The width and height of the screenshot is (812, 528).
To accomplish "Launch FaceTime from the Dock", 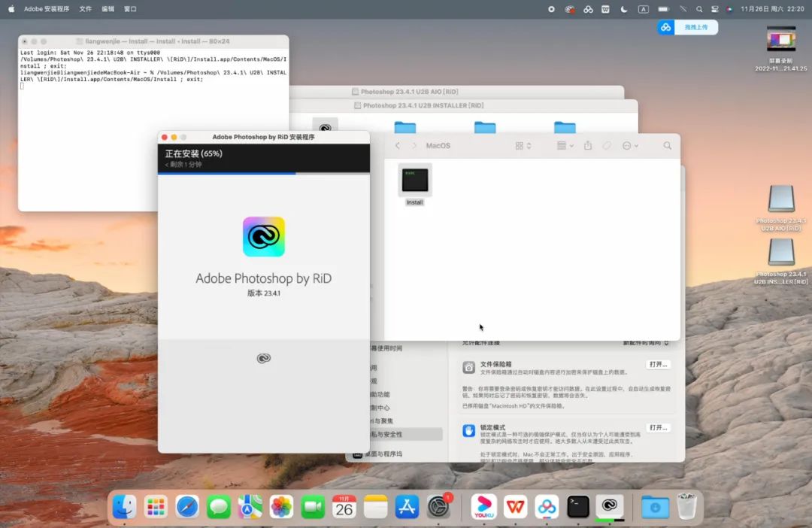I will [x=313, y=506].
